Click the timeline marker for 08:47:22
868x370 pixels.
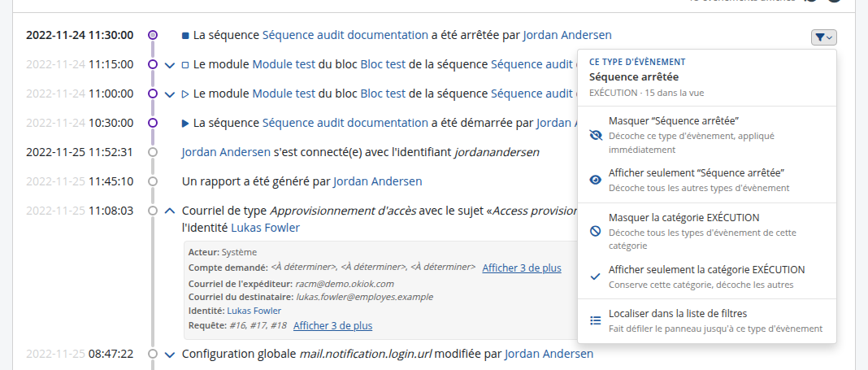154,354
